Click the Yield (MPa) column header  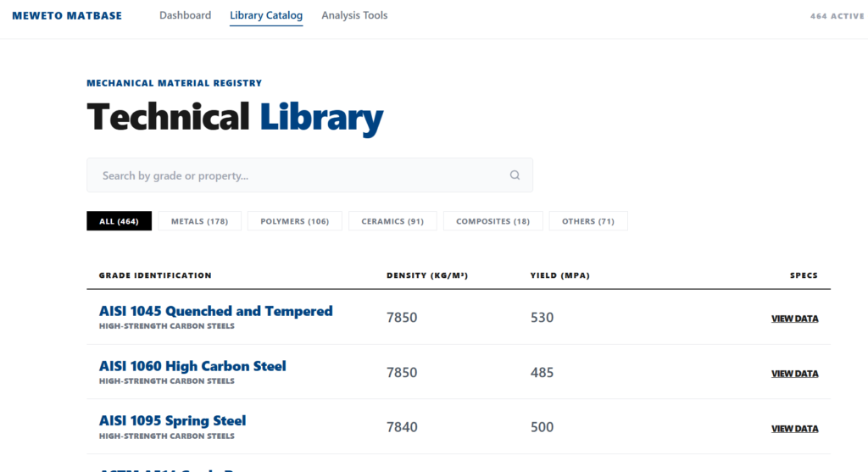(x=559, y=275)
